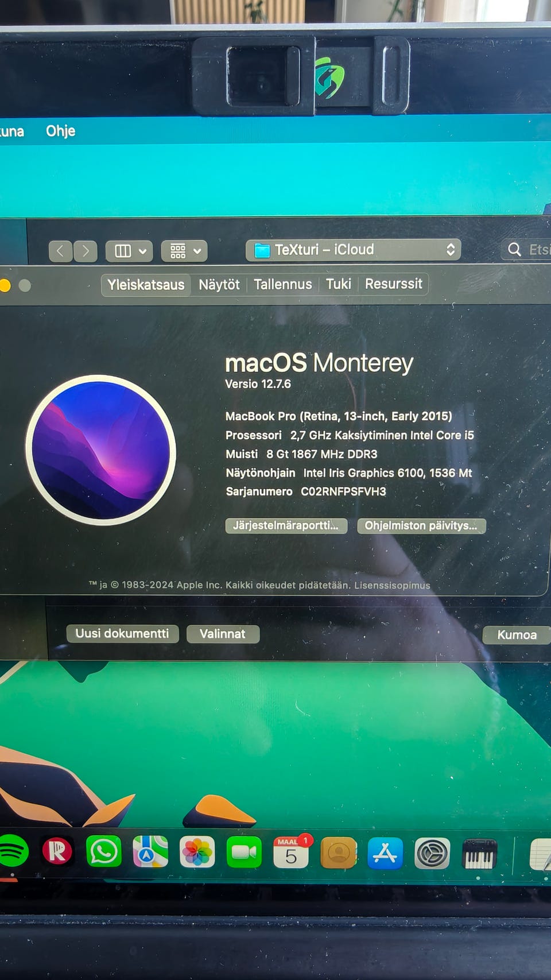Open System Preferences gear in Dock

432,854
